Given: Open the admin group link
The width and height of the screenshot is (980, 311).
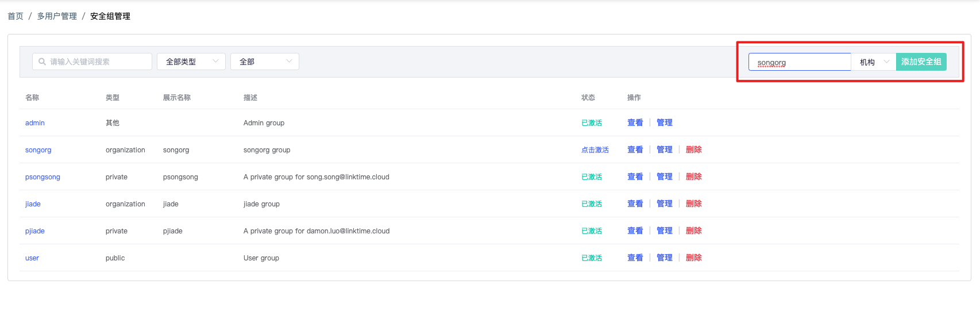Looking at the screenshot, I should [35, 123].
